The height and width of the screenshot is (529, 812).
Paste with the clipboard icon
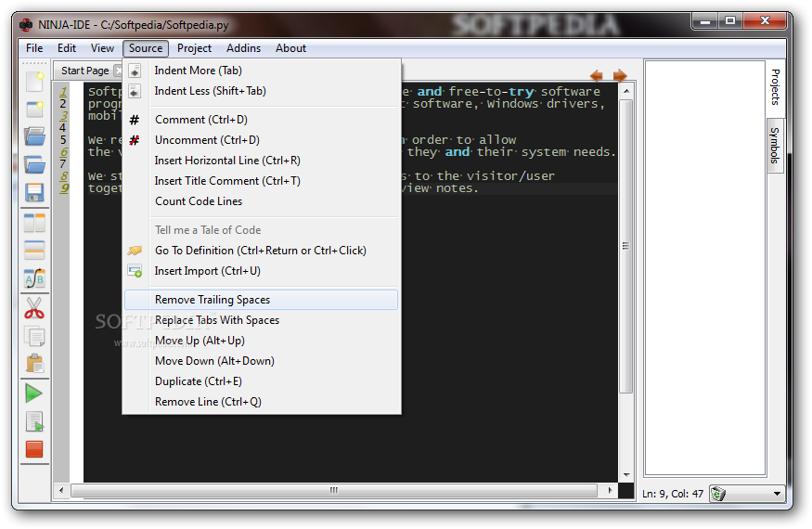pyautogui.click(x=34, y=364)
